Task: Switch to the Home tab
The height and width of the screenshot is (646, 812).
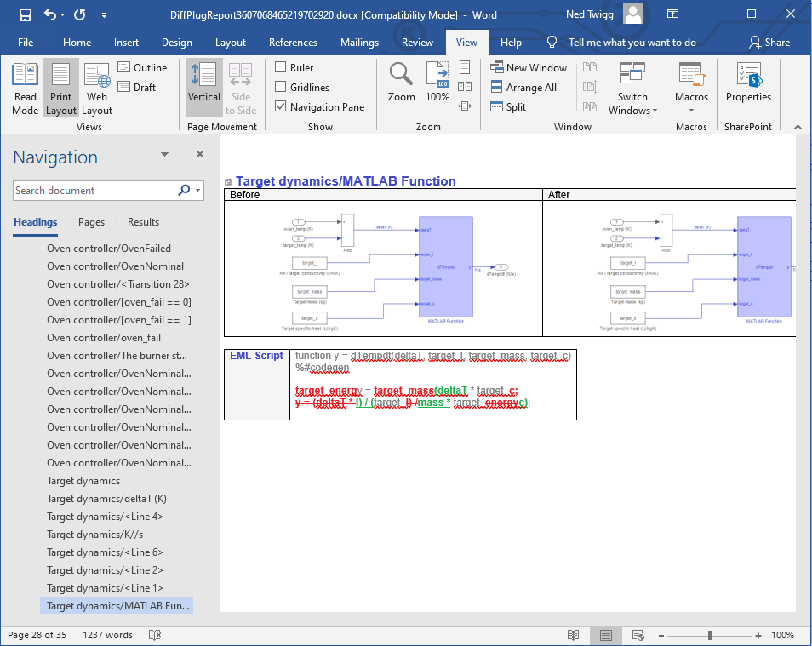Action: [77, 43]
